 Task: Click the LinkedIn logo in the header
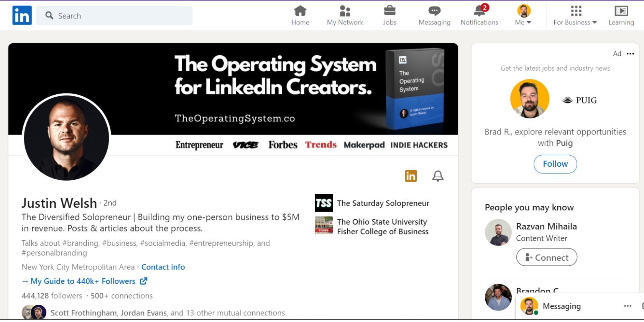click(22, 15)
